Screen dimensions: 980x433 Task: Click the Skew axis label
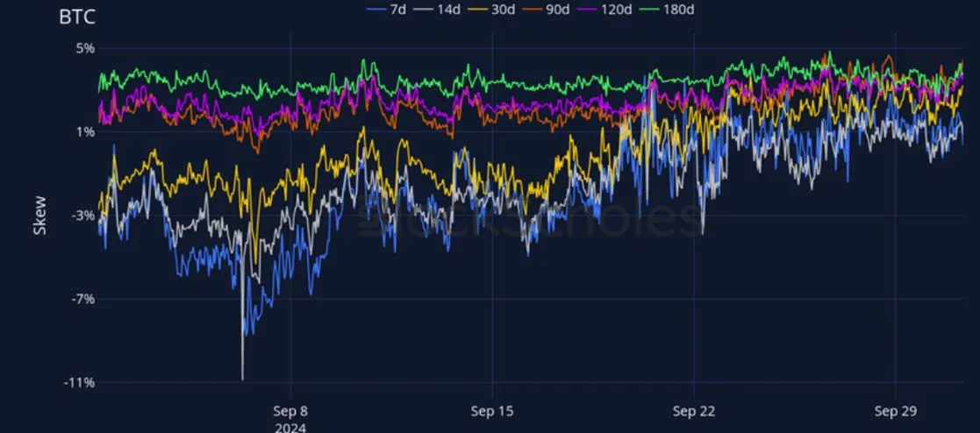39,216
